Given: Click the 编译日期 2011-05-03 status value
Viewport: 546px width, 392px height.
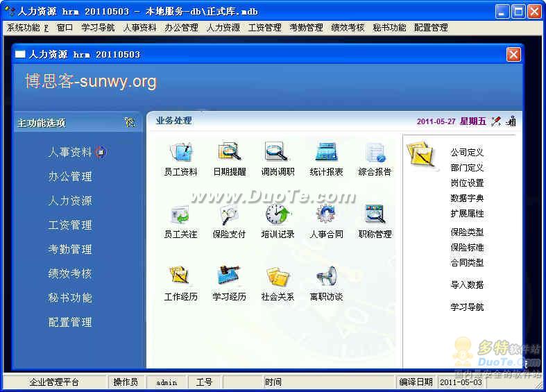Looking at the screenshot, I should pos(461,382).
